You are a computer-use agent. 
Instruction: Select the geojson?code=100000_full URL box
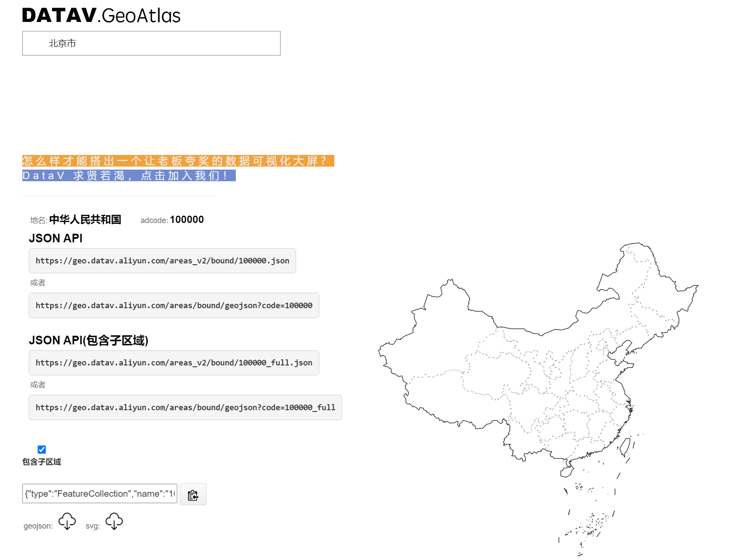(185, 408)
